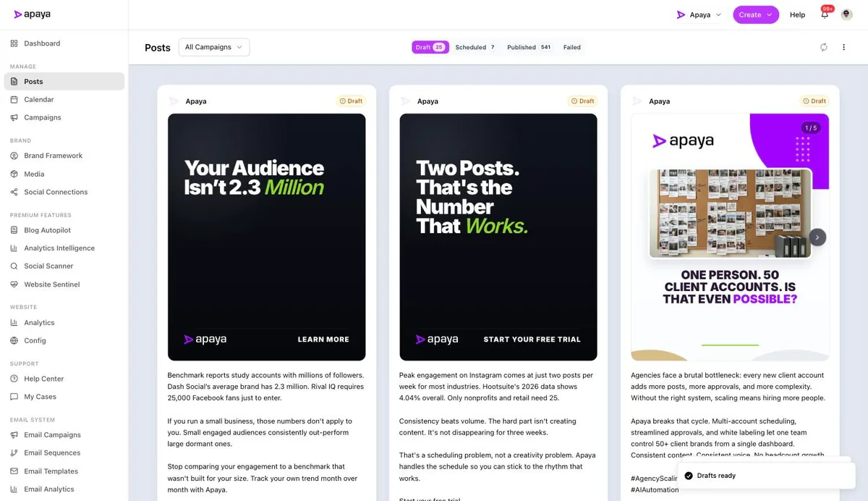Open the three-dot more options menu
The image size is (868, 501).
[843, 47]
